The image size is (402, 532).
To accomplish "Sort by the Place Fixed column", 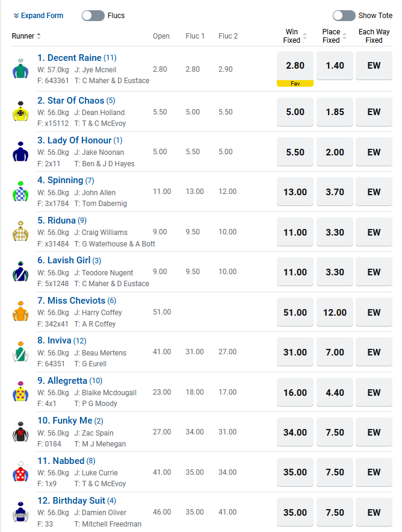I will point(344,36).
